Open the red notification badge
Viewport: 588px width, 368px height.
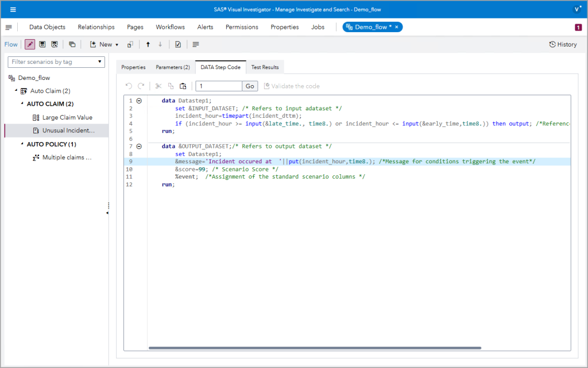click(577, 27)
